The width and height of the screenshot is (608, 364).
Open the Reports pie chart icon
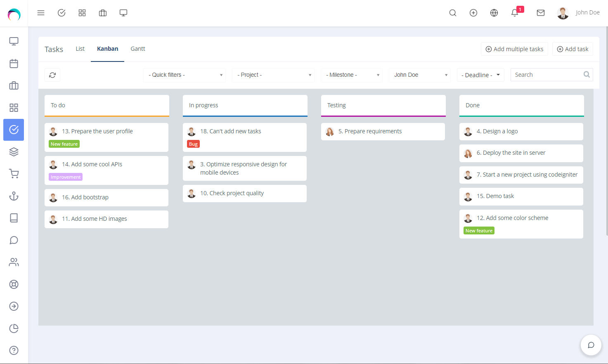coord(14,328)
